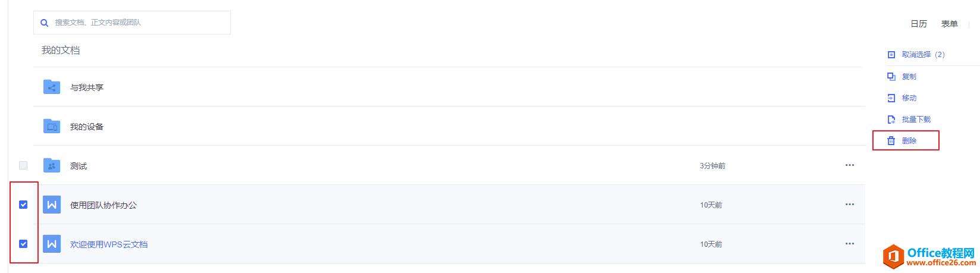980x273 pixels.
Task: Click the 移动 move icon
Action: pyautogui.click(x=891, y=98)
